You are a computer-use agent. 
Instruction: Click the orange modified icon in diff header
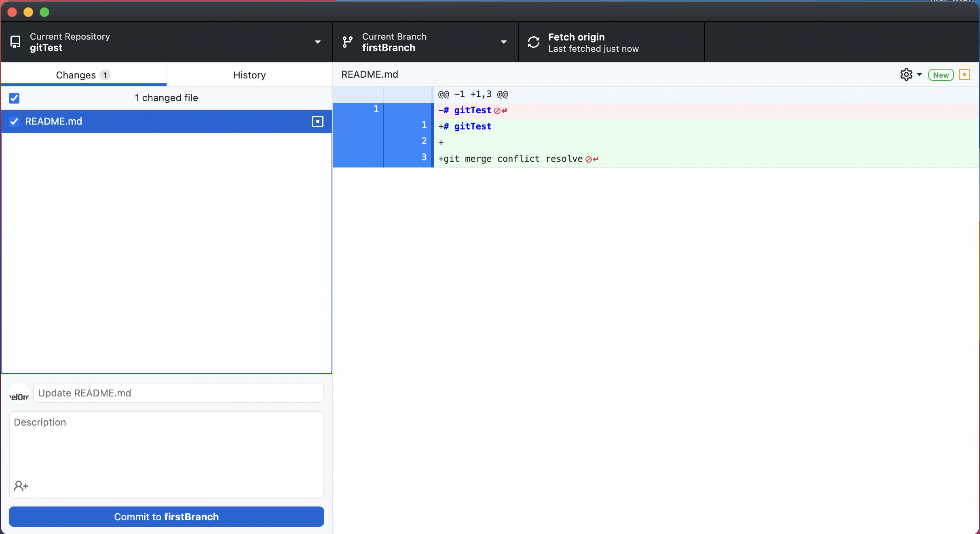[x=965, y=74]
